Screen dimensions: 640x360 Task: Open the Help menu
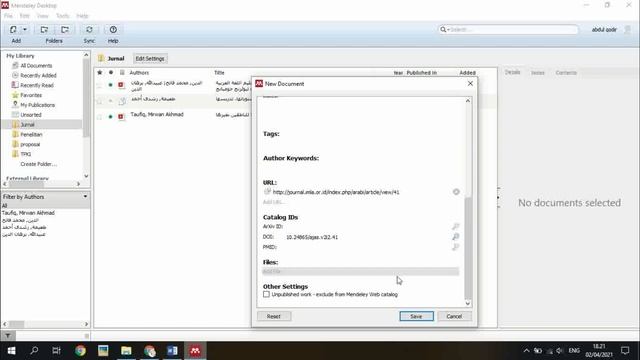[82, 16]
